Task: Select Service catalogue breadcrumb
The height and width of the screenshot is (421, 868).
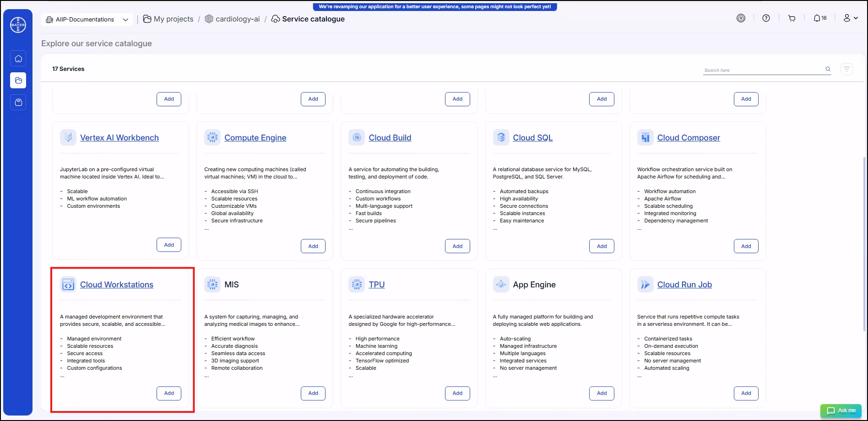Action: pos(308,19)
